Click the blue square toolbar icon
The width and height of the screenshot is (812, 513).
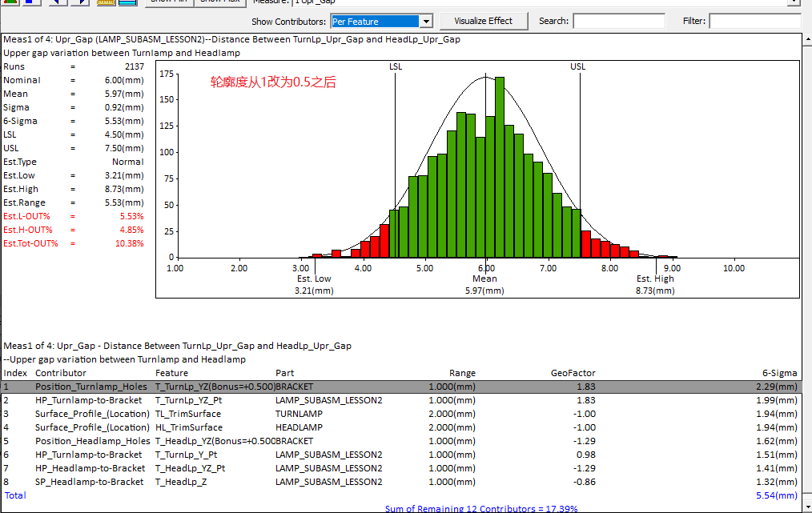tap(28, 2)
